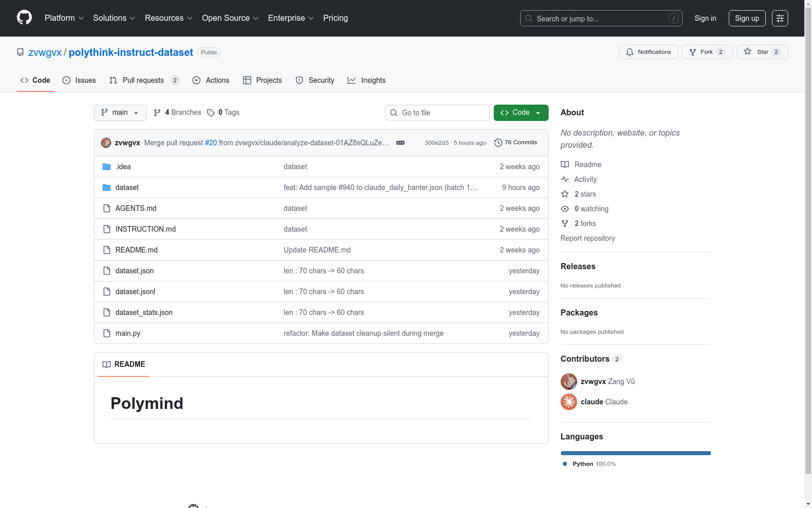
Task: Open the INSTRUCTION.md file
Action: (x=146, y=229)
